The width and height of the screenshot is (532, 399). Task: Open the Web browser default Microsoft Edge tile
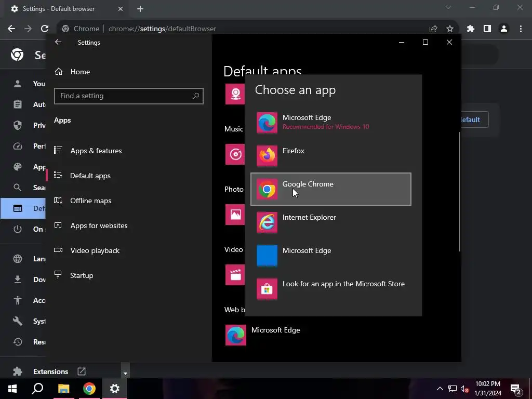click(263, 335)
